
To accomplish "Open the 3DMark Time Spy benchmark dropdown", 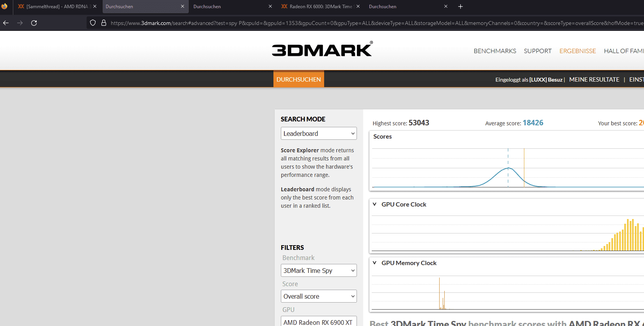I will (319, 271).
